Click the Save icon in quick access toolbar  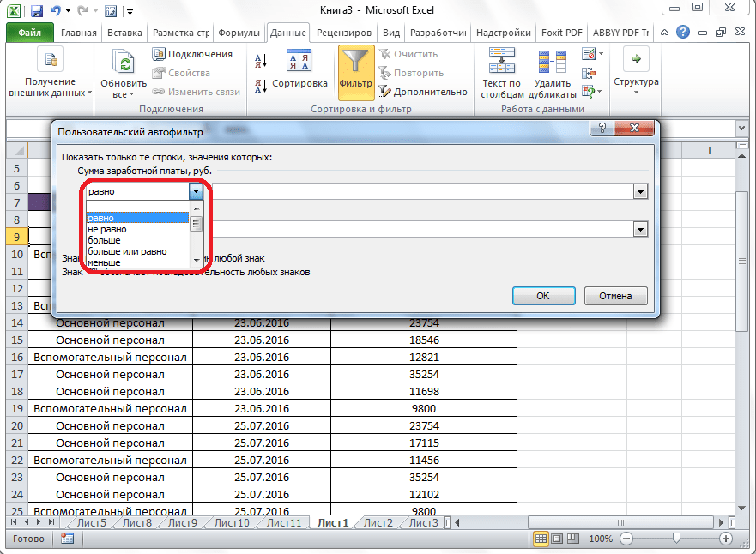37,11
